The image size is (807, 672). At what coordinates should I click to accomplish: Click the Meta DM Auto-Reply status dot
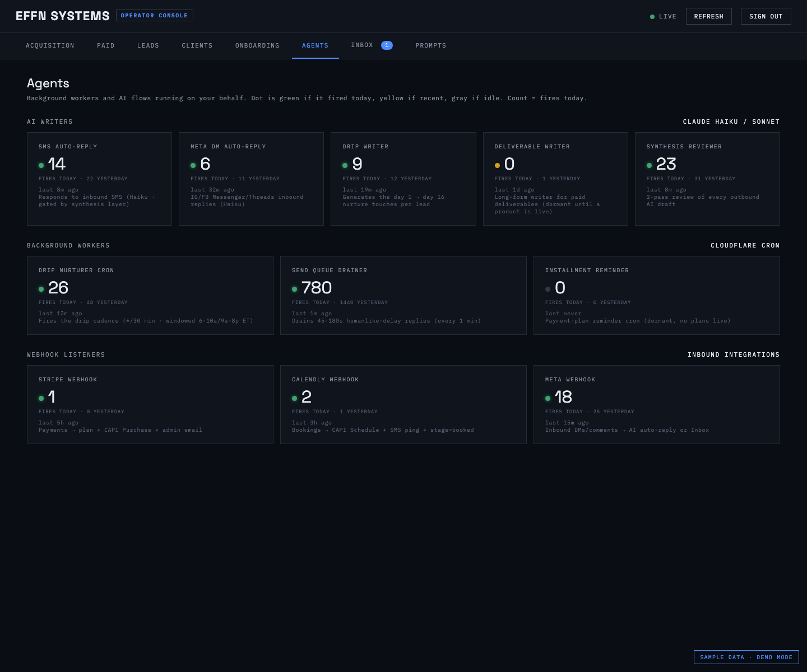click(193, 165)
